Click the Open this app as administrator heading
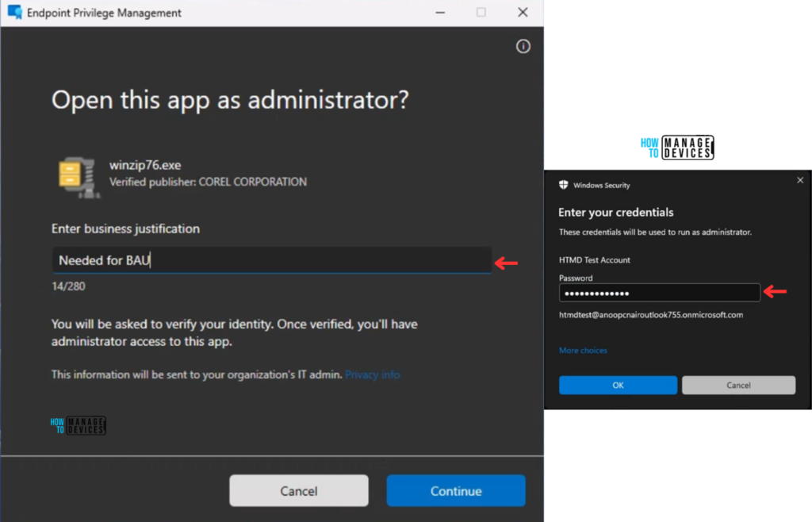Image resolution: width=812 pixels, height=522 pixels. [x=230, y=100]
